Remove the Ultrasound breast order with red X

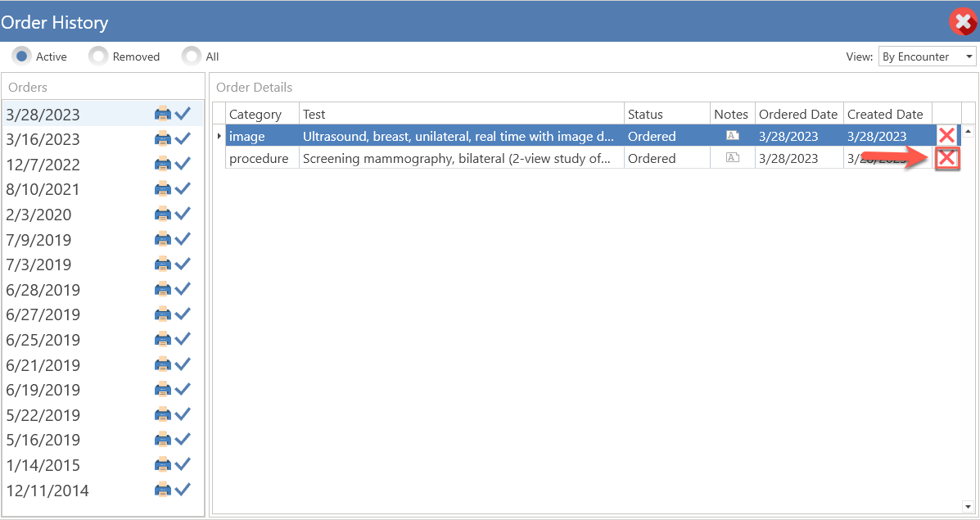click(x=946, y=136)
